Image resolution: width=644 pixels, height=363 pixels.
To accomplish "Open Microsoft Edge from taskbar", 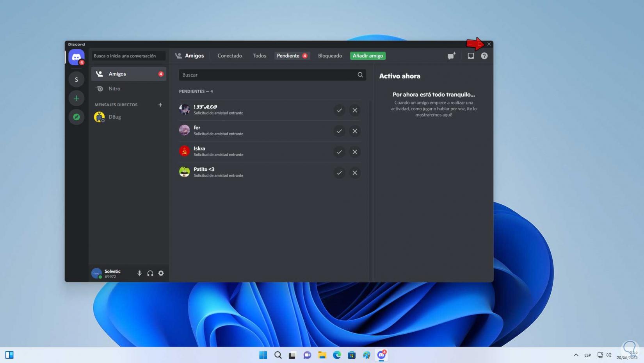I will [337, 355].
